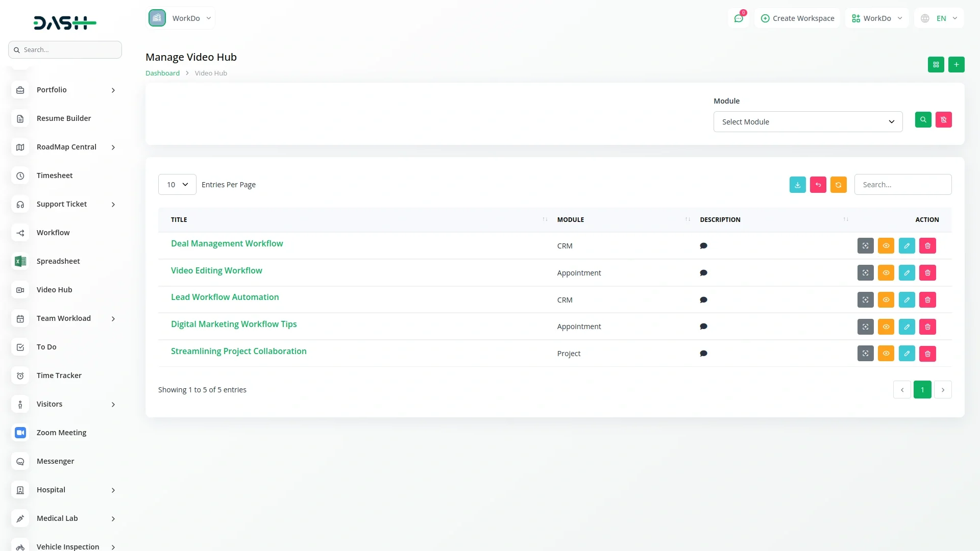
Task: Edit the Video Editing Workflow row
Action: click(906, 273)
